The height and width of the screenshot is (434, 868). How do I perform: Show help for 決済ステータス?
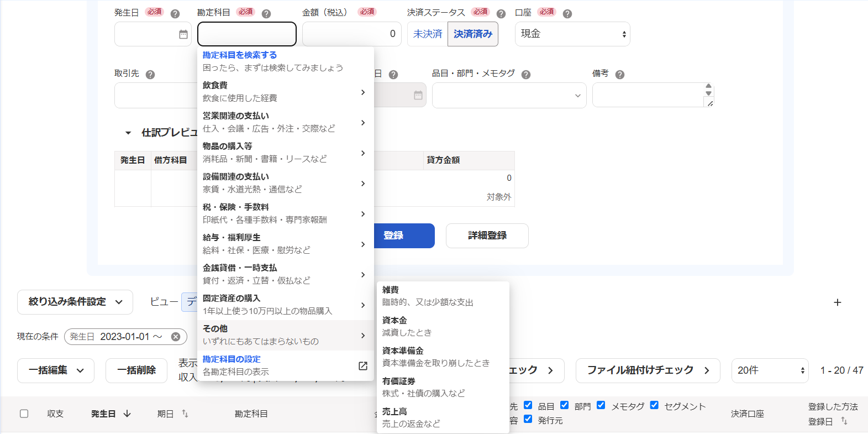click(x=501, y=14)
